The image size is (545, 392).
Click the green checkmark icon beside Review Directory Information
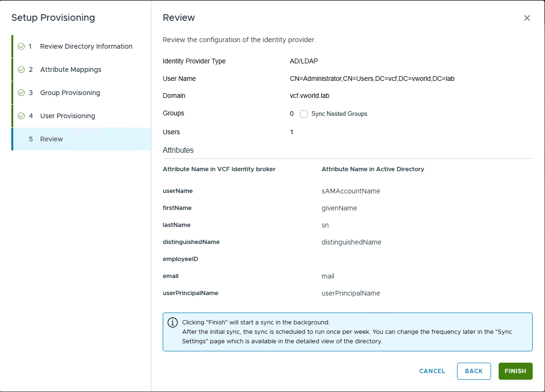point(21,46)
